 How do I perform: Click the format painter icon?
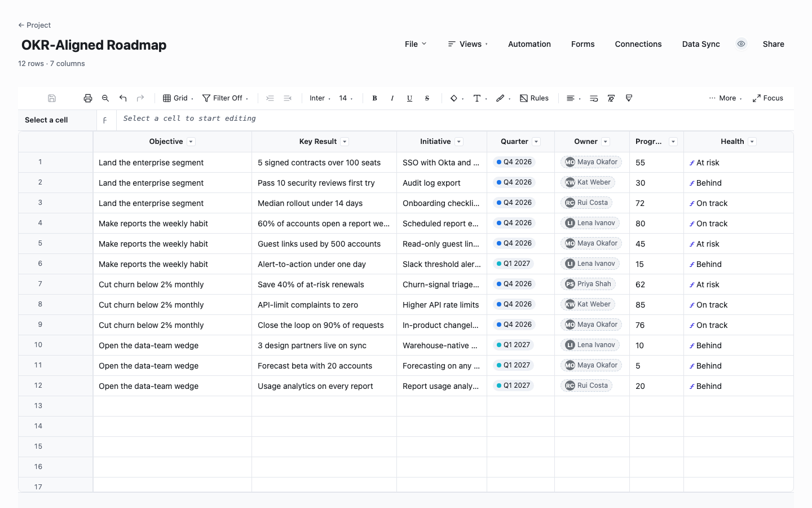coord(629,98)
